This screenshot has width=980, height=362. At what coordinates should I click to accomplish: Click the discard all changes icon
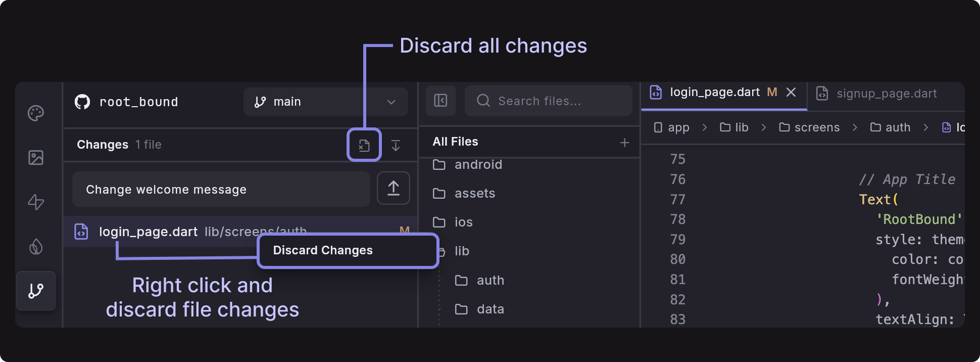coord(364,146)
